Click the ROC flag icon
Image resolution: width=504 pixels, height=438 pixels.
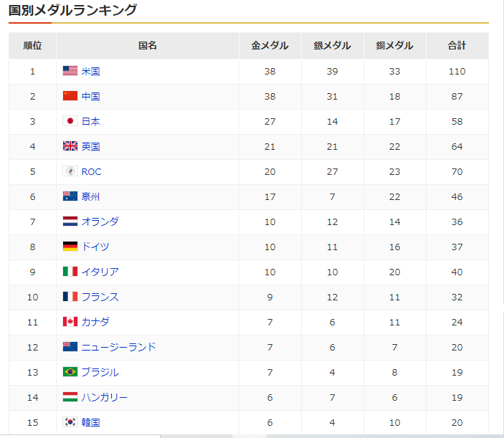coord(70,171)
